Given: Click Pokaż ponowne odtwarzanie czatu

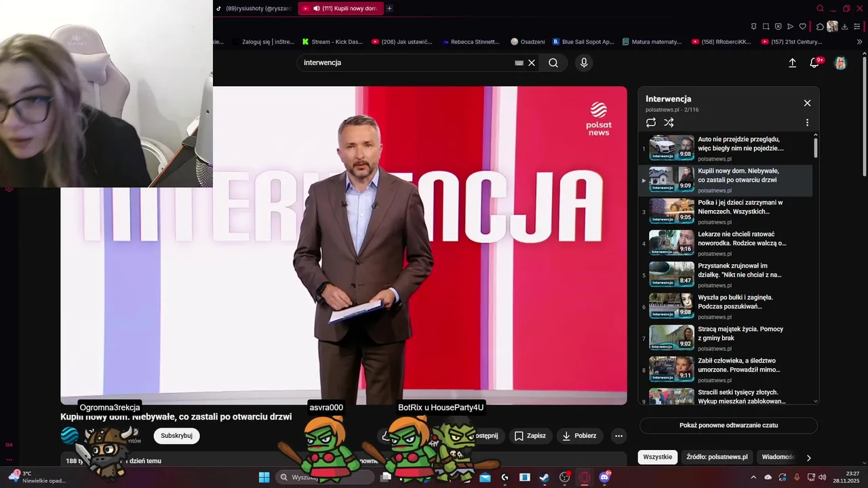Looking at the screenshot, I should click(728, 426).
